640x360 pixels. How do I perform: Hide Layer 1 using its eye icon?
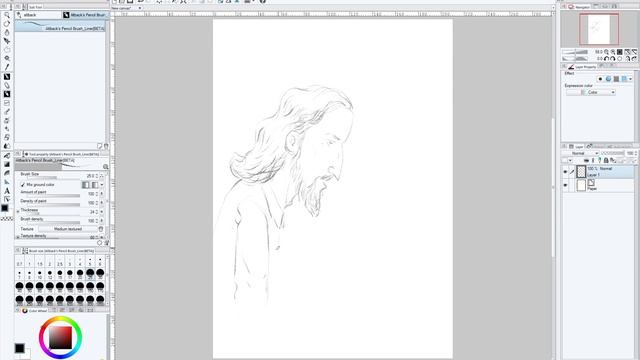tap(565, 172)
